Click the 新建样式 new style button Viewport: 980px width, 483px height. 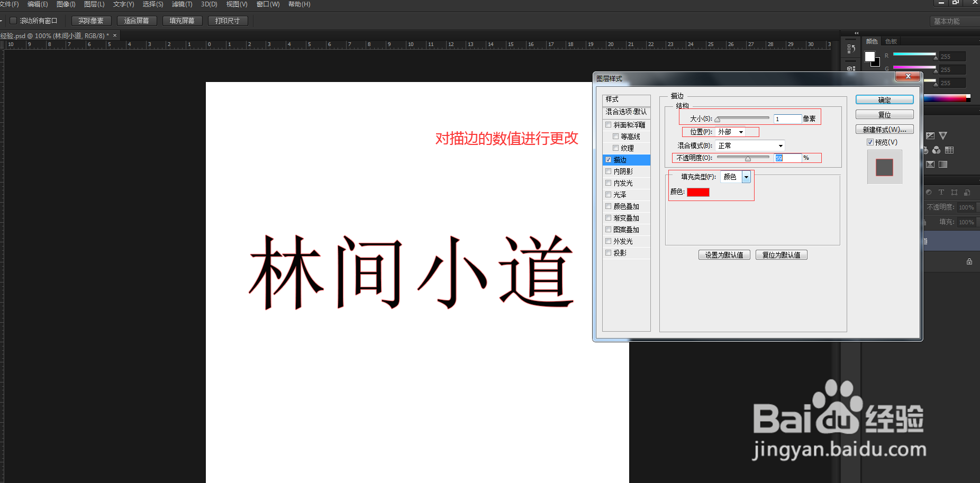(884, 129)
